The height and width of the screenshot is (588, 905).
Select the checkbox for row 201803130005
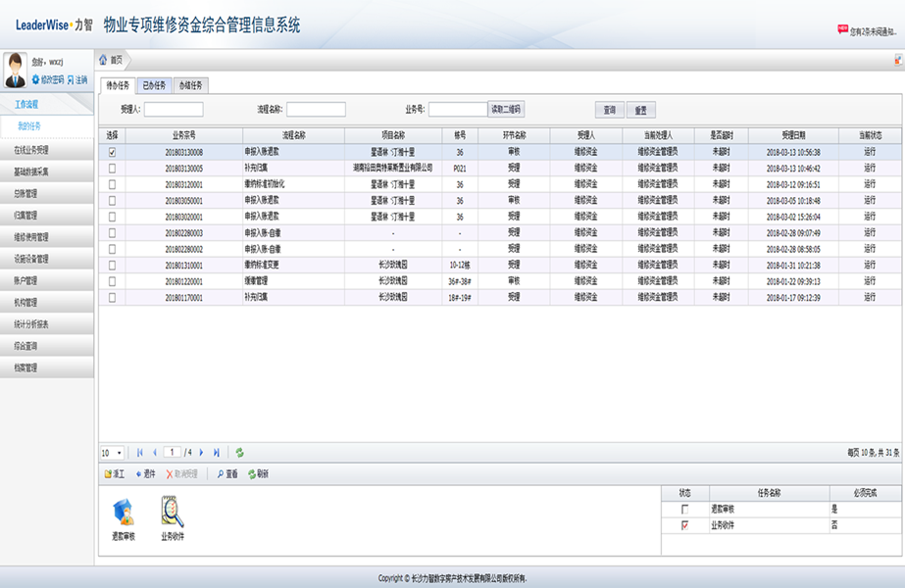click(112, 169)
